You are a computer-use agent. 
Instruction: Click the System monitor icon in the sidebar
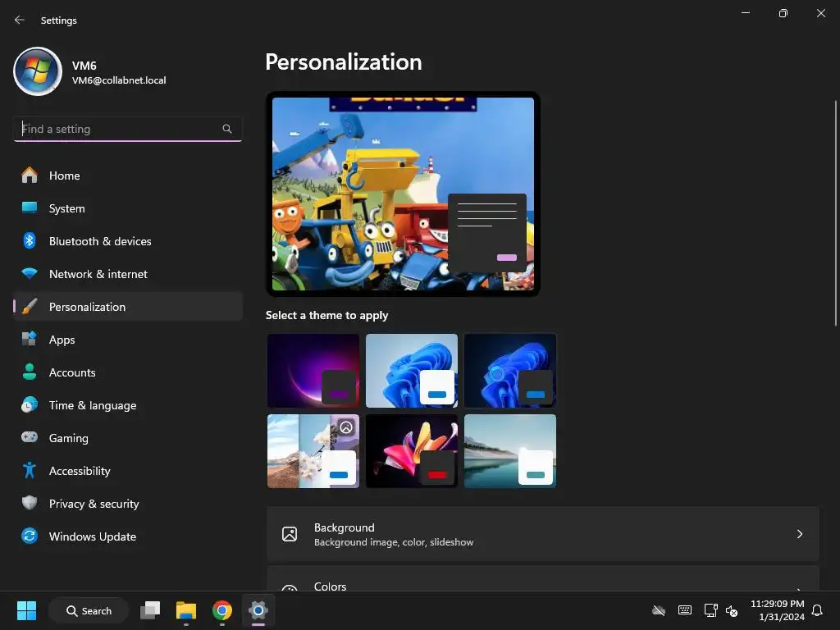pyautogui.click(x=30, y=208)
